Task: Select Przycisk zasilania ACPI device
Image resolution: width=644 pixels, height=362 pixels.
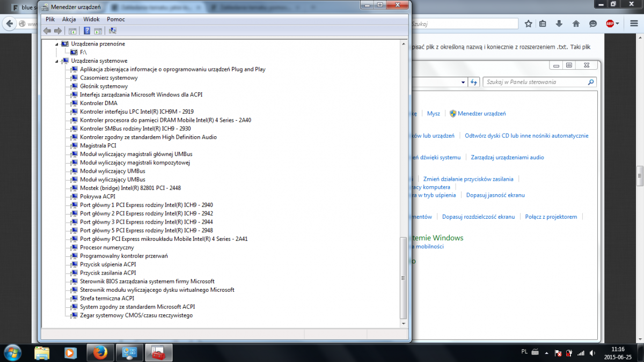Action: [108, 272]
